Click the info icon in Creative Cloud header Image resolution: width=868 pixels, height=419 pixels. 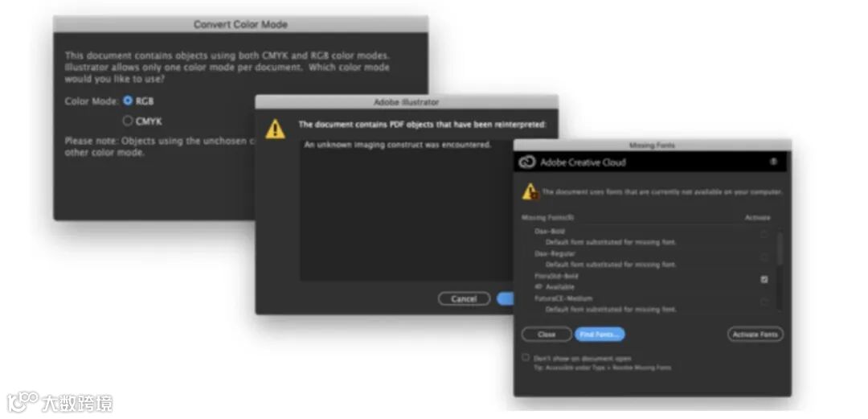(773, 162)
